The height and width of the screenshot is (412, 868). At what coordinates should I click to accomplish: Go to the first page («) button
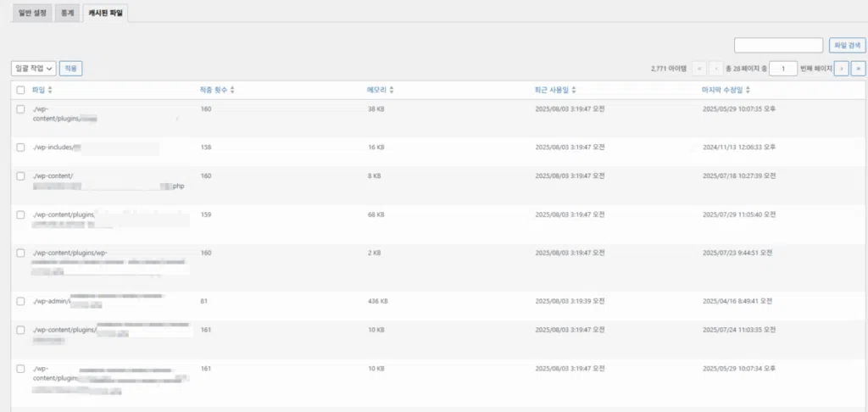(x=699, y=68)
